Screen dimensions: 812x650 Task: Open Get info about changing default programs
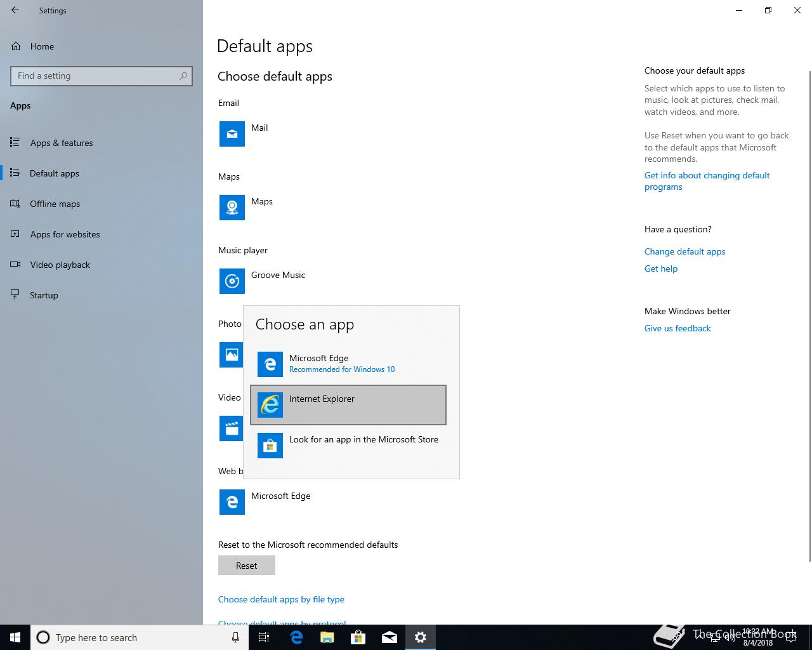click(x=707, y=181)
